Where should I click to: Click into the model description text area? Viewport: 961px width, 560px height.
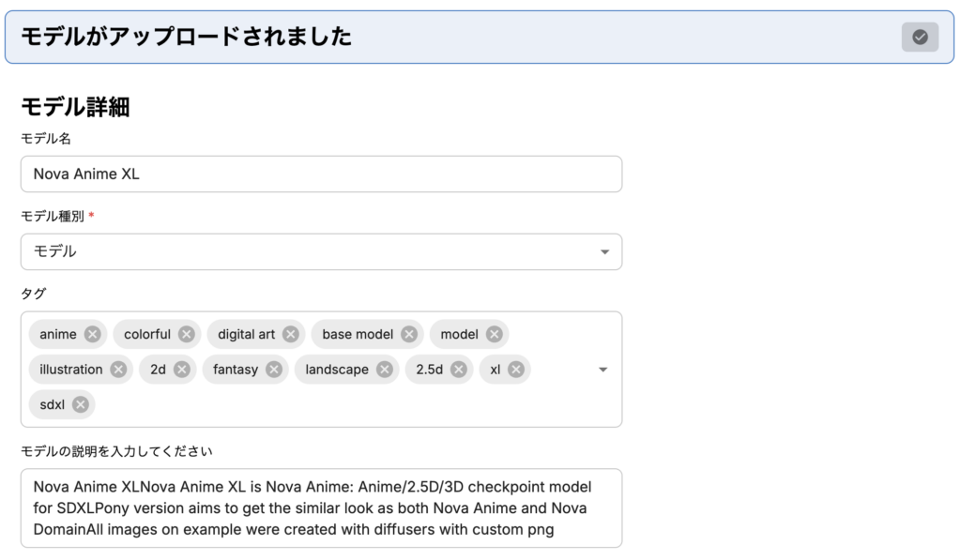[x=321, y=507]
